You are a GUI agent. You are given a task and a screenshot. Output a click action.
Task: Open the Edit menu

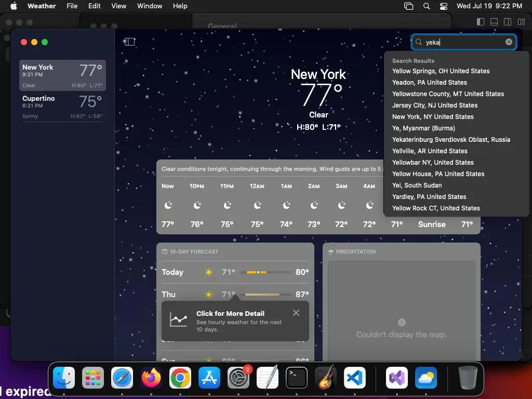[x=95, y=6]
